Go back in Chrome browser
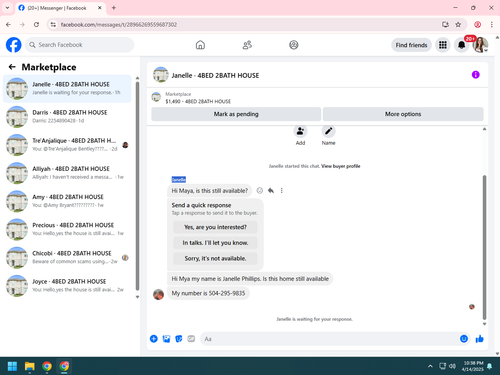Viewport: 500px width, 375px height. [8, 24]
